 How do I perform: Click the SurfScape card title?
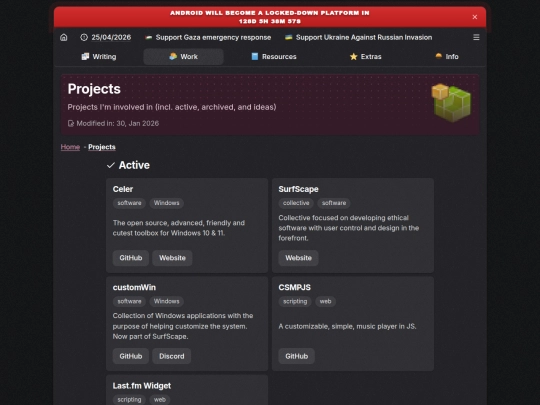(298, 189)
